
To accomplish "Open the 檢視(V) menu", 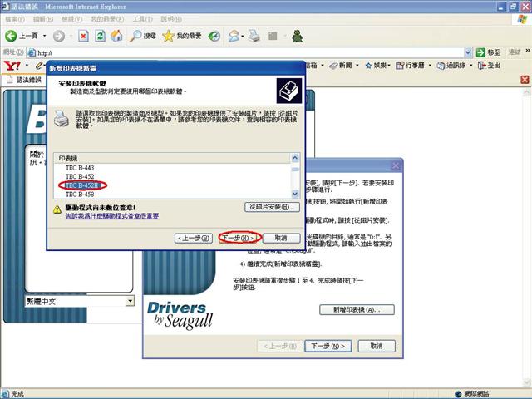I will click(72, 19).
